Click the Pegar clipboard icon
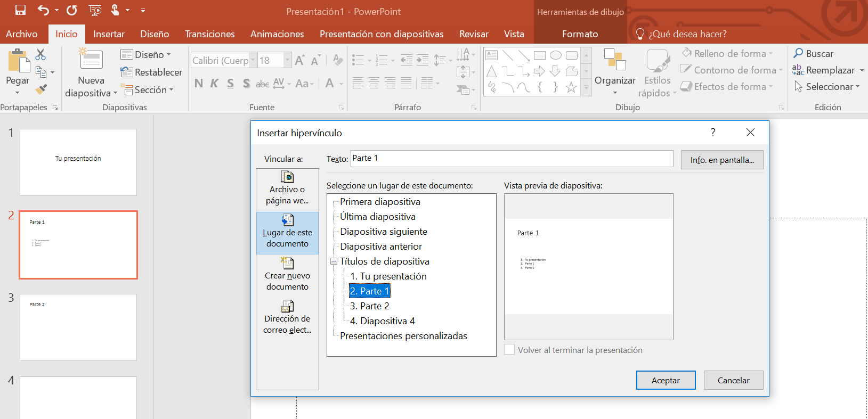This screenshot has width=868, height=419. [18, 61]
